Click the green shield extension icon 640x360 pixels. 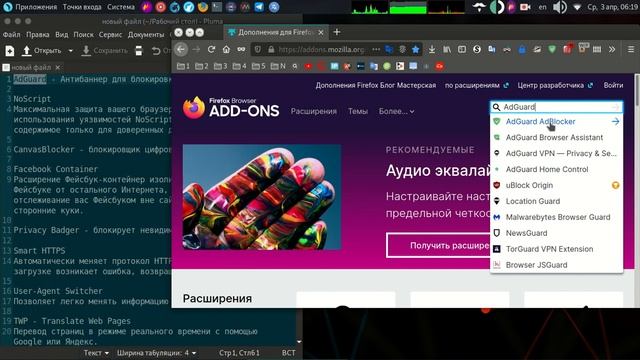[552, 49]
